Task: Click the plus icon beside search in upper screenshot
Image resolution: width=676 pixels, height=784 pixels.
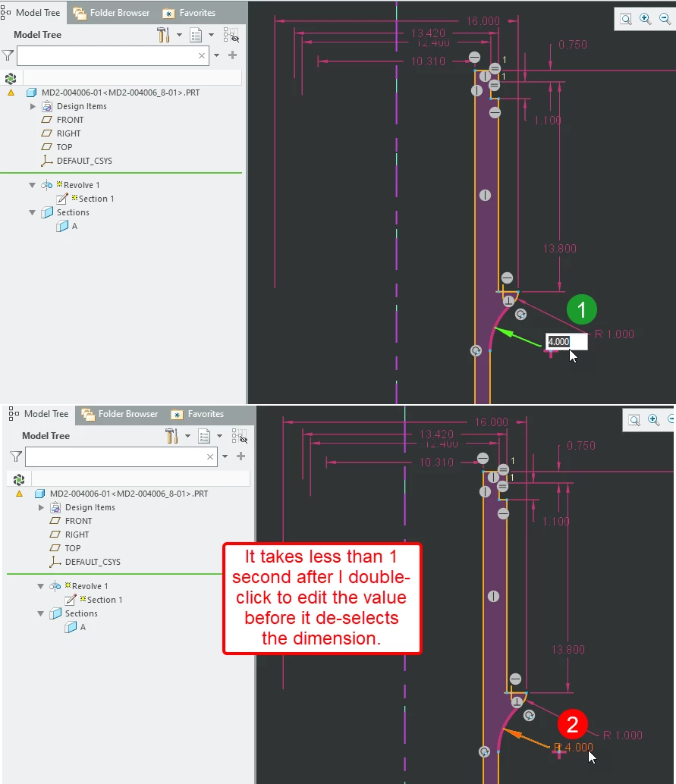Action: 233,55
